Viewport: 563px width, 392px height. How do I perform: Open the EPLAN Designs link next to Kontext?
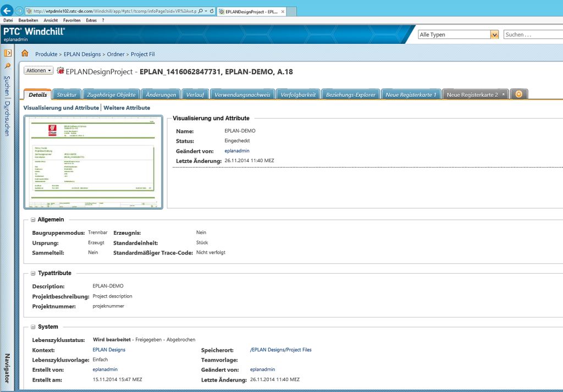(109, 350)
